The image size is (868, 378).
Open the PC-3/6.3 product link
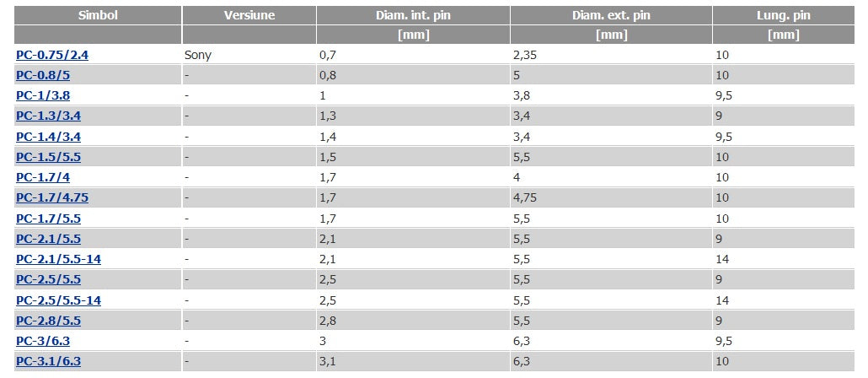43,342
